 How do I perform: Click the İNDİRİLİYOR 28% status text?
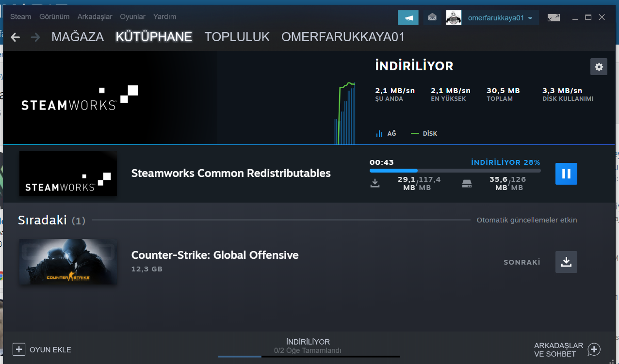(x=505, y=162)
